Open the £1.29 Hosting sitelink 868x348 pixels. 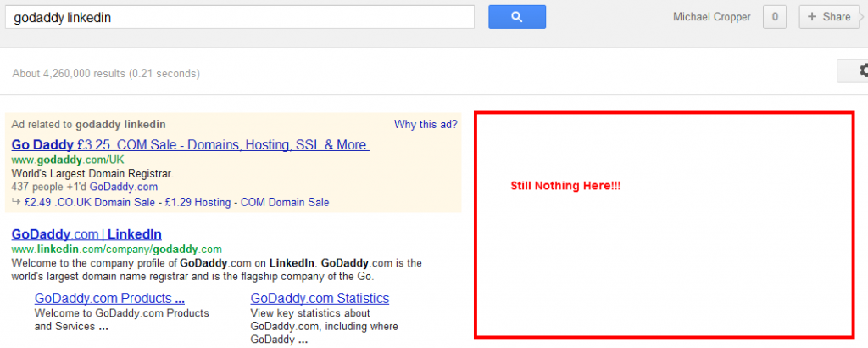196,202
